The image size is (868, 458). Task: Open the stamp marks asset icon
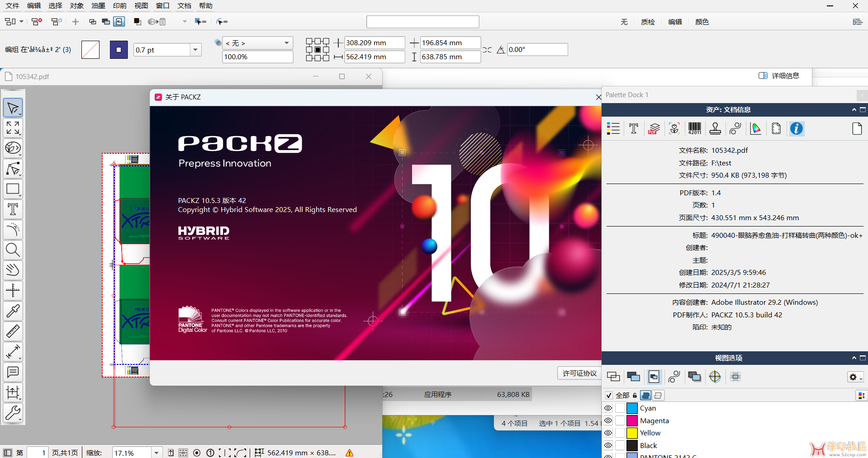click(x=715, y=129)
